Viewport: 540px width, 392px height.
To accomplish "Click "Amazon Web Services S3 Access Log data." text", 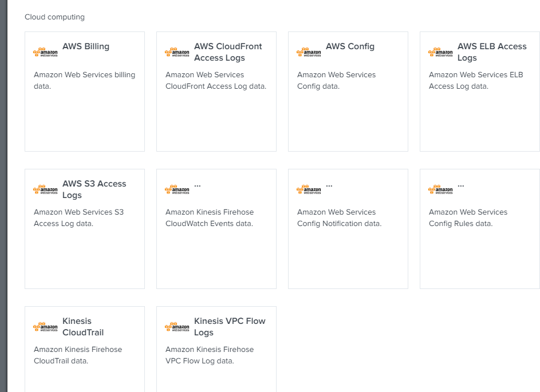I will click(x=78, y=218).
